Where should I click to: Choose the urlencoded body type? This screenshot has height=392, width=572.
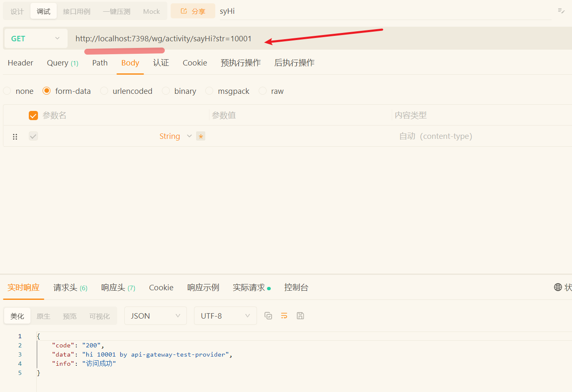(104, 91)
